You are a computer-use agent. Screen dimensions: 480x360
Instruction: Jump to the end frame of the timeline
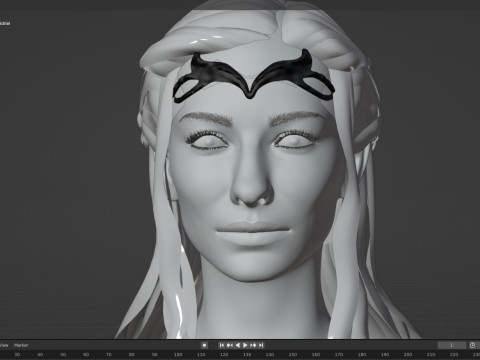point(261,345)
